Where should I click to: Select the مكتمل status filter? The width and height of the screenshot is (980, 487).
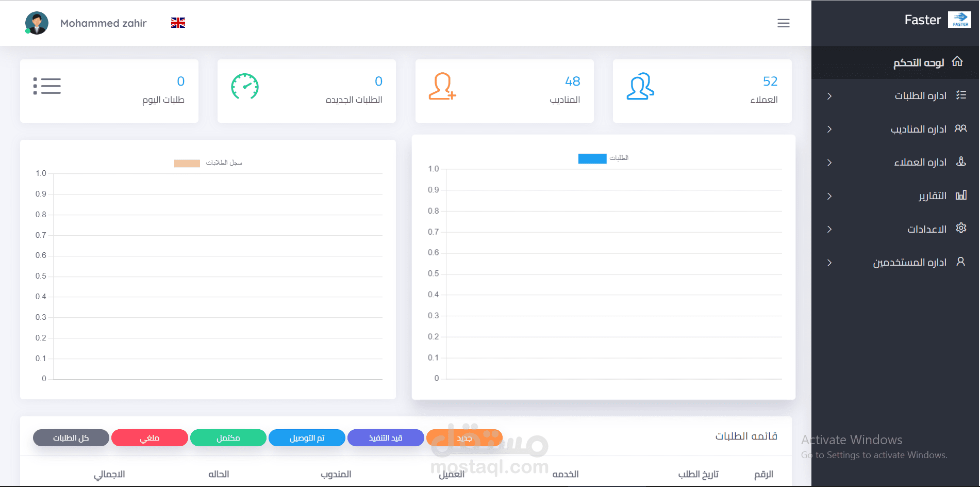228,437
